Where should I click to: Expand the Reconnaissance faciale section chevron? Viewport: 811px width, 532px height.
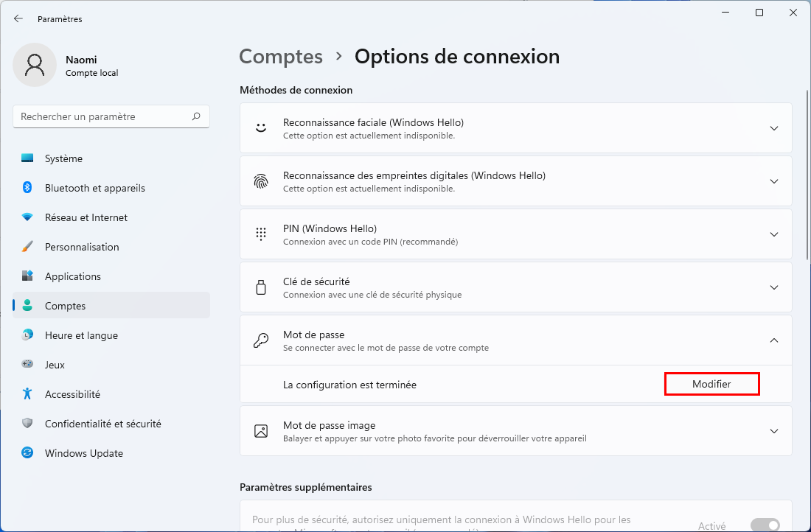pyautogui.click(x=773, y=128)
